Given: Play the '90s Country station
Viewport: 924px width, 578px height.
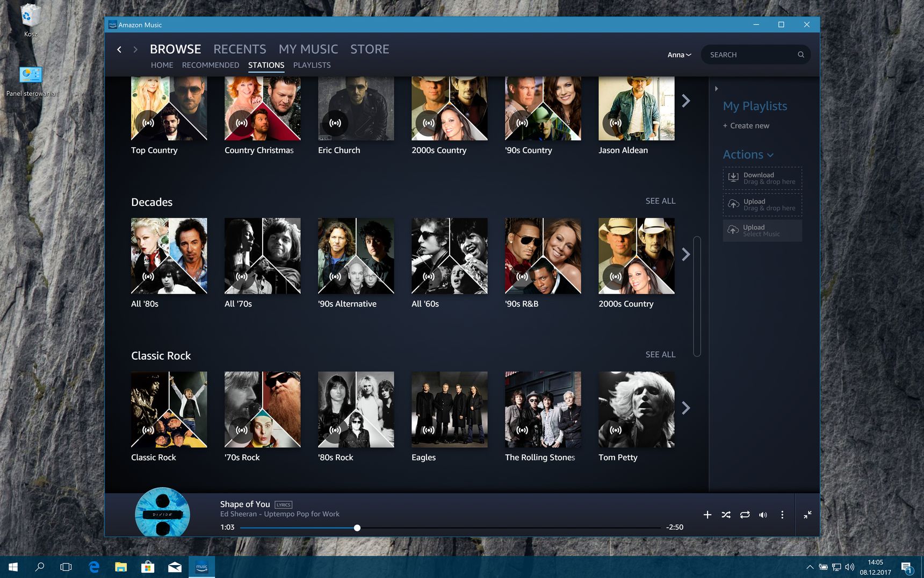Looking at the screenshot, I should pyautogui.click(x=522, y=123).
